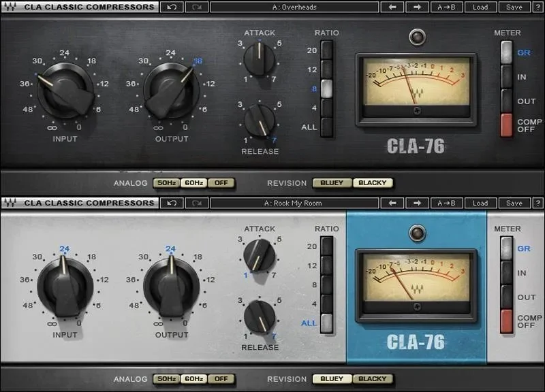
Task: Switch the bottom unit's analog hum to OFF
Action: coord(221,378)
